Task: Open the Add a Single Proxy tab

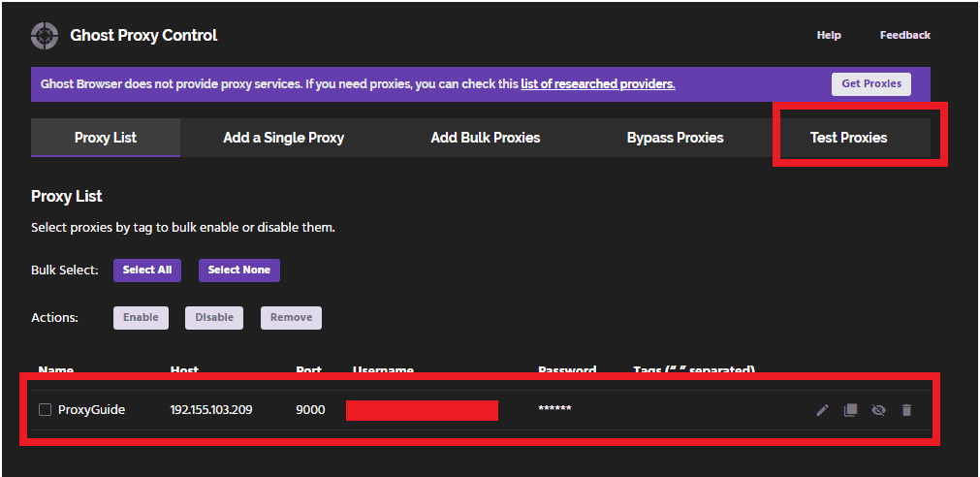Action: (283, 138)
